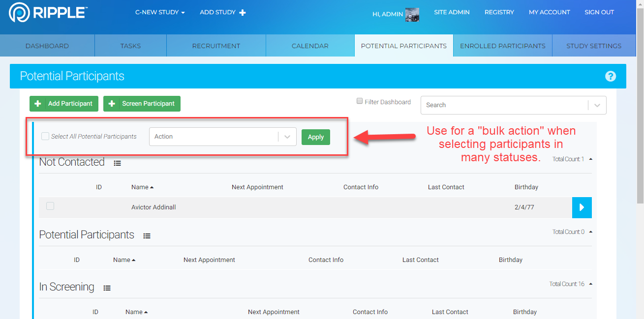Open the help question mark icon
Screen dimensions: 644x319
pos(610,76)
